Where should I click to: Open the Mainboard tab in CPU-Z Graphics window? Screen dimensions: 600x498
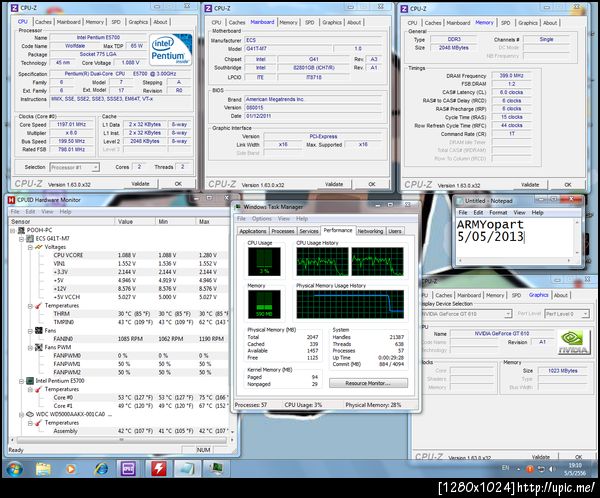point(469,295)
